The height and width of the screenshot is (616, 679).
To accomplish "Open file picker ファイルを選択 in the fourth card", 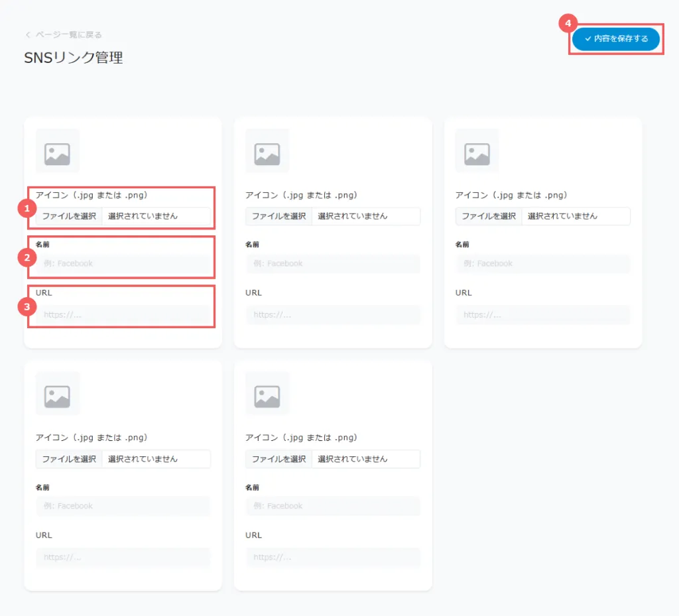I will 69,459.
